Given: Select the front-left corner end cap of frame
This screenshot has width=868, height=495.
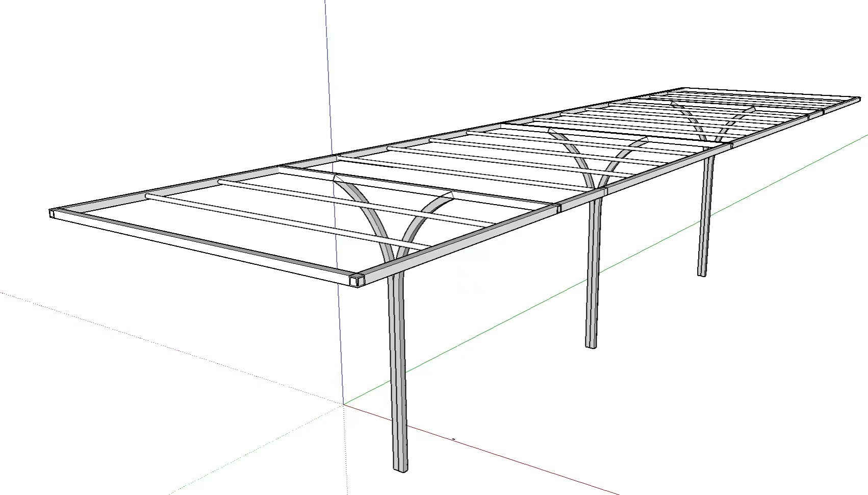Looking at the screenshot, I should tap(52, 214).
